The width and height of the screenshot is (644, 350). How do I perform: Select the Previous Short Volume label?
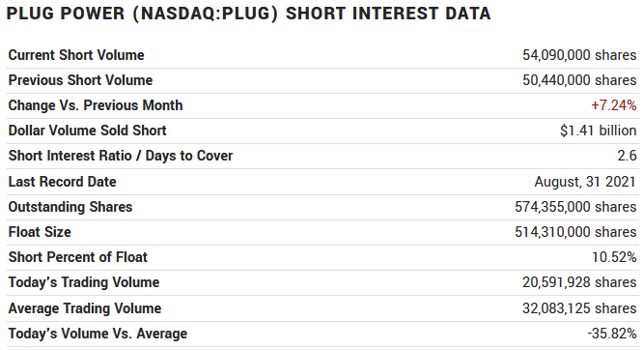pyautogui.click(x=80, y=80)
